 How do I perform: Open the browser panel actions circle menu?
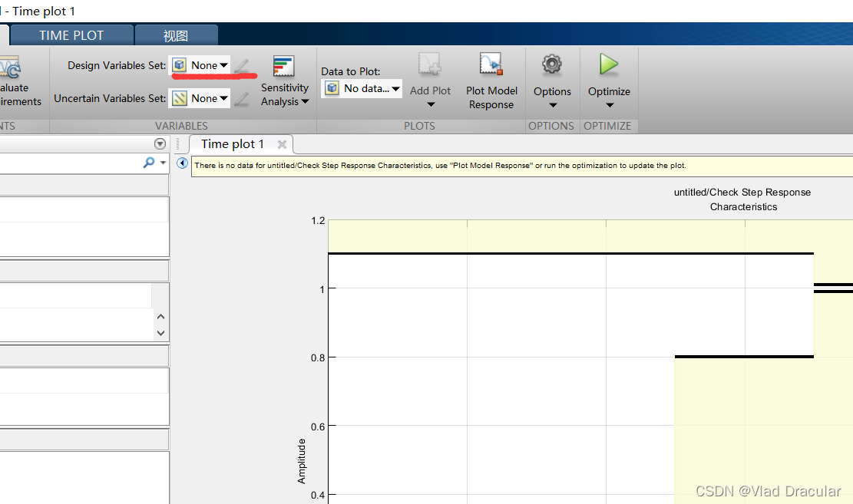(160, 143)
